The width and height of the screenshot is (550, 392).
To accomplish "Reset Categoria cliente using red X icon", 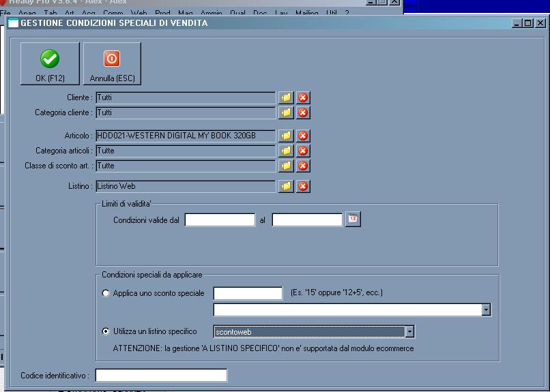I will (x=303, y=112).
